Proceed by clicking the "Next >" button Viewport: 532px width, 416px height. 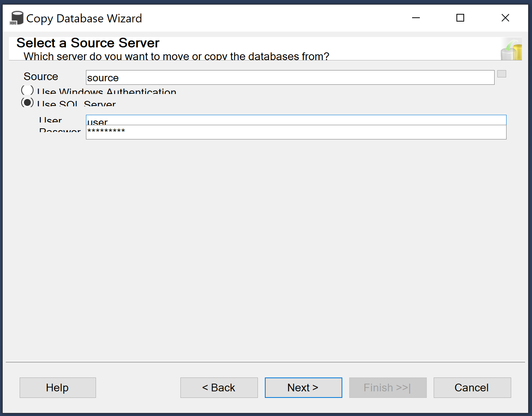[x=303, y=387]
